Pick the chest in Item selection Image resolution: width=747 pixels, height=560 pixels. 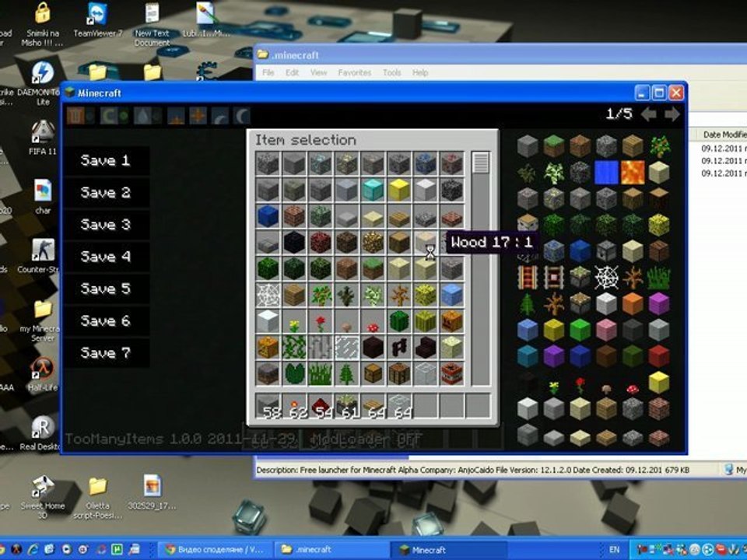373,374
